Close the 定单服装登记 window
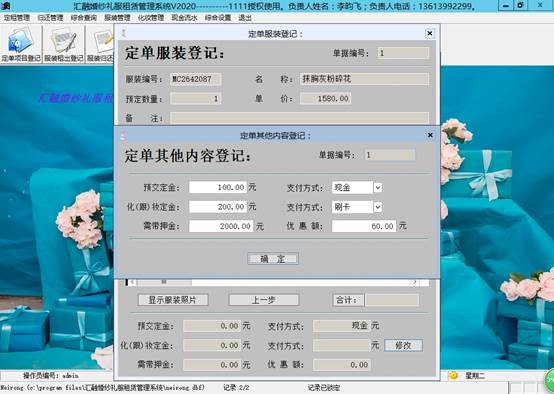This screenshot has height=394, width=554. pyautogui.click(x=430, y=33)
